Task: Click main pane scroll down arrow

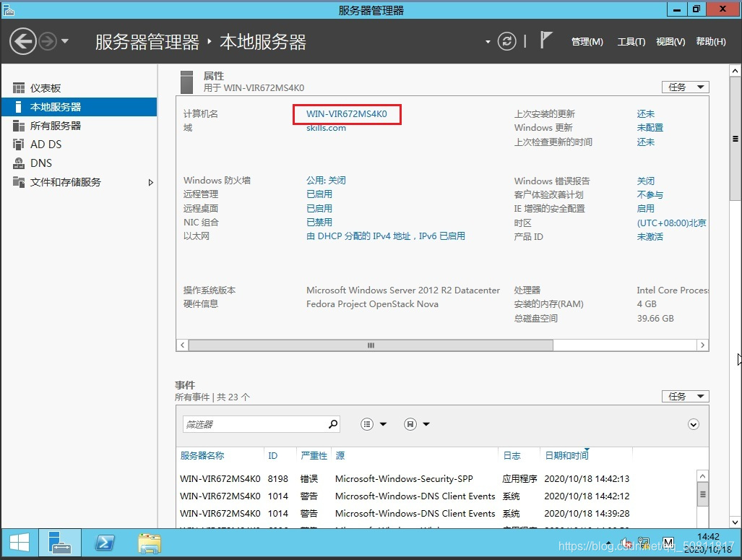Action: (x=735, y=522)
